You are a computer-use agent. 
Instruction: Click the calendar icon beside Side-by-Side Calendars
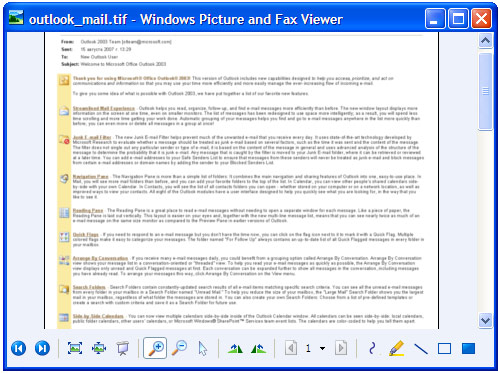(64, 318)
